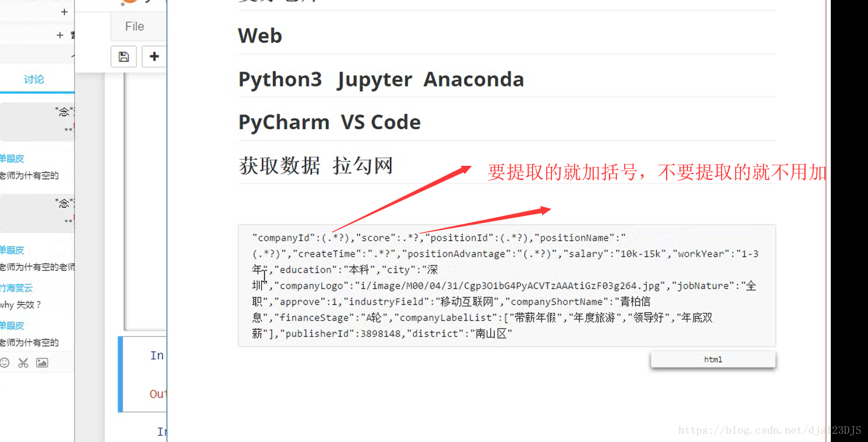Click the Jupyter add cell plus icon
Viewport: 868px width, 442px height.
coord(154,57)
